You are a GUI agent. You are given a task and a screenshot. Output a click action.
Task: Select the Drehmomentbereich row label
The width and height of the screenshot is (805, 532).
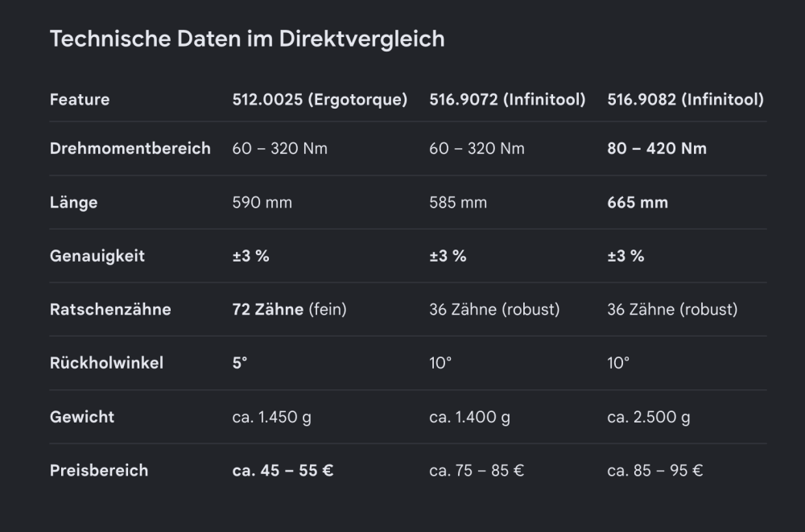pyautogui.click(x=130, y=148)
